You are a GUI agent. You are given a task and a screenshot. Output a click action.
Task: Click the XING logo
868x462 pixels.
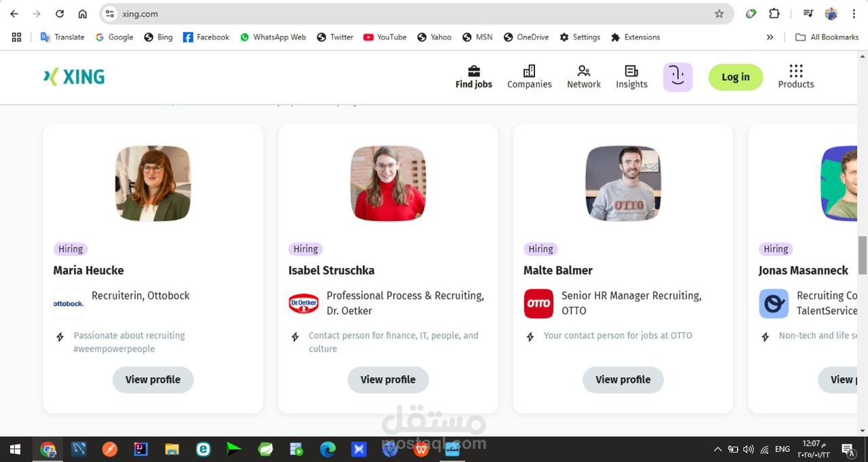click(74, 77)
